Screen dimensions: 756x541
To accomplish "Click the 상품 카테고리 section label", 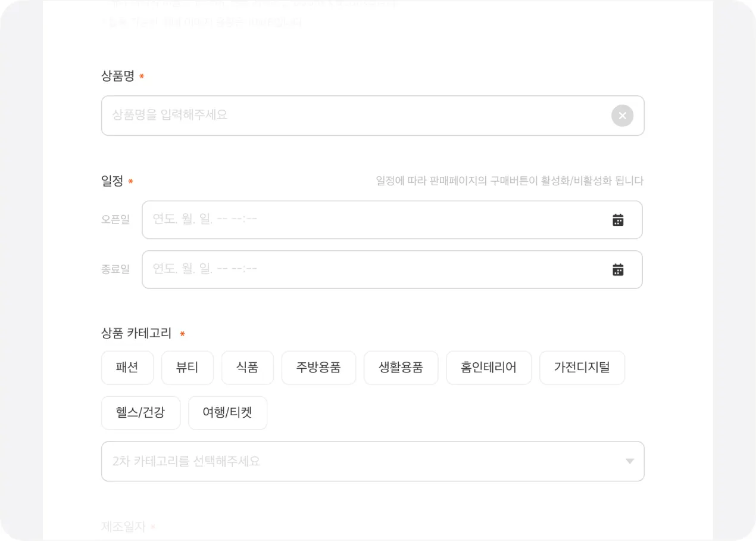I will [x=136, y=334].
